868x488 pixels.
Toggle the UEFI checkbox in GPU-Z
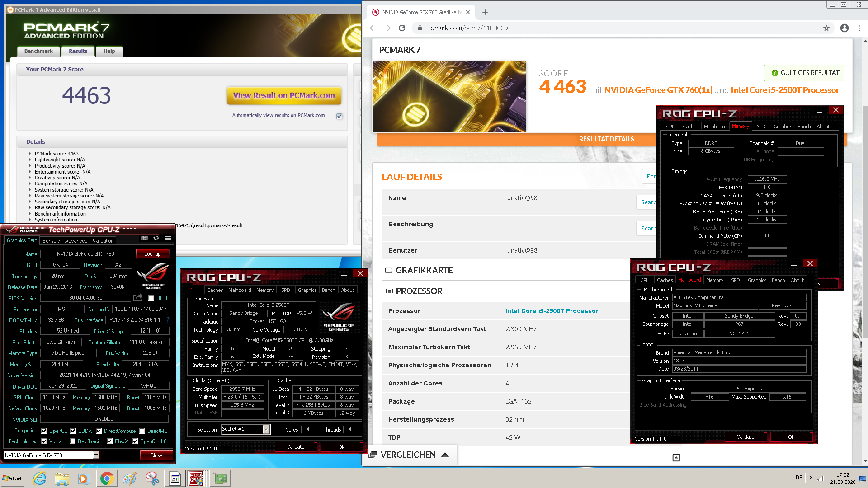point(151,298)
